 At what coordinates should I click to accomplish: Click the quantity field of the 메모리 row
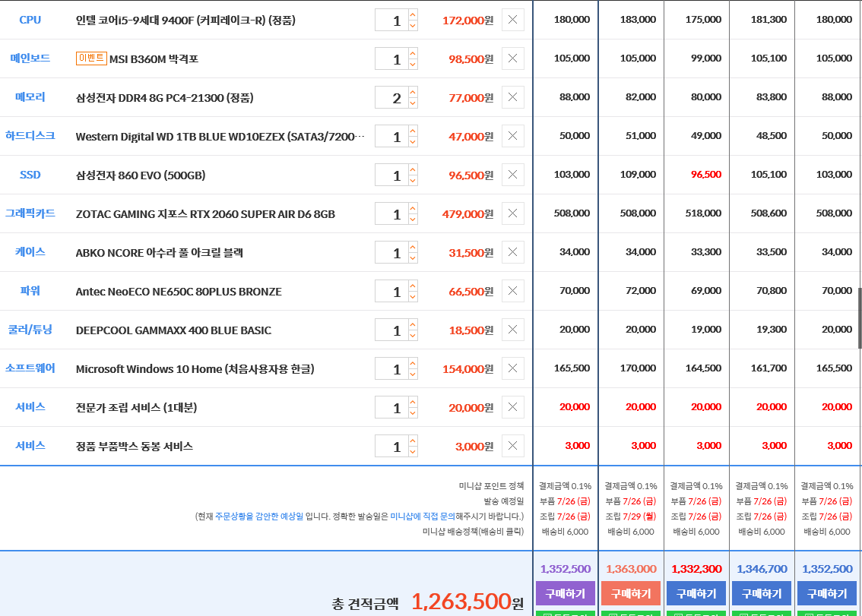(x=392, y=97)
